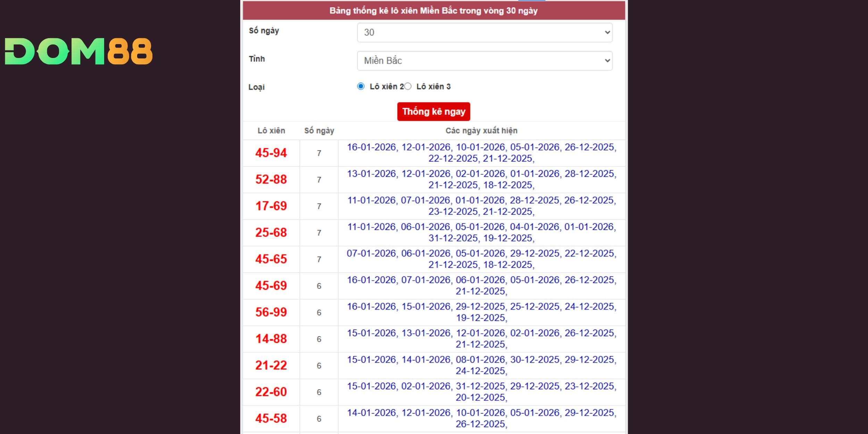Open the 45-65 pair row

(271, 259)
